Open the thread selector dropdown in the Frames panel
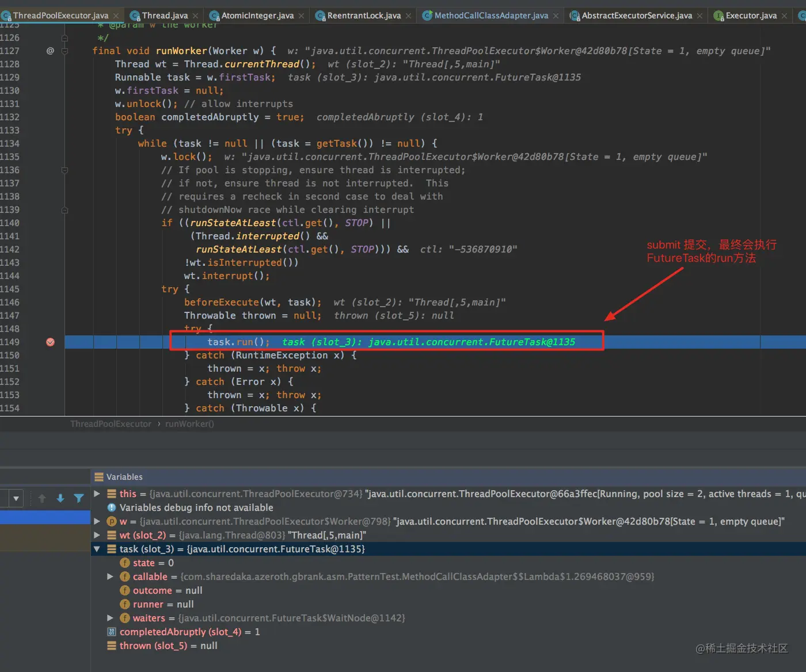 (16, 498)
